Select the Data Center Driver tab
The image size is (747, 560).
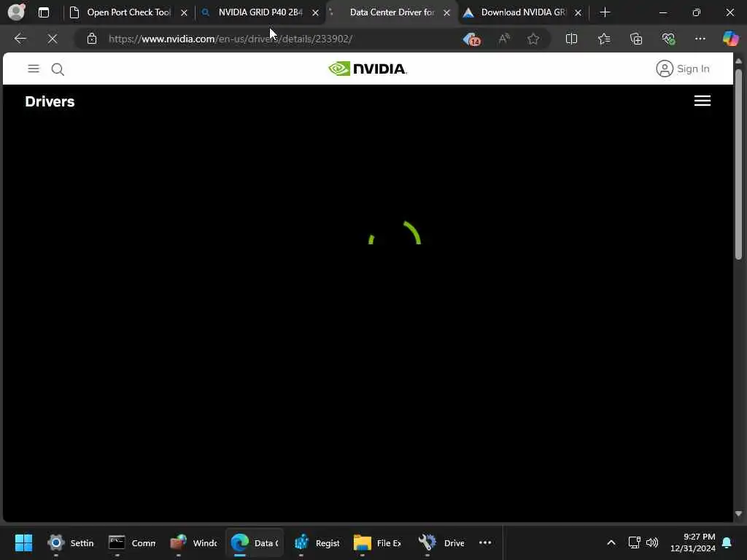tap(392, 12)
